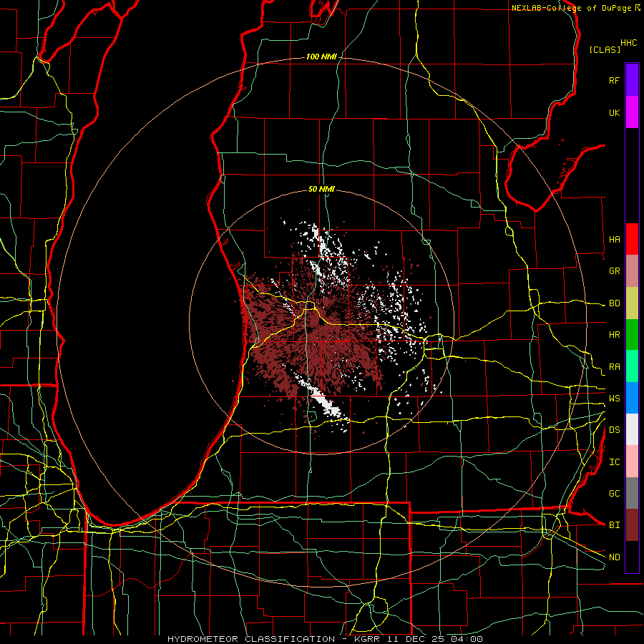Click the 'ND' legend label
Image resolution: width=644 pixels, height=644 pixels.
pos(614,557)
